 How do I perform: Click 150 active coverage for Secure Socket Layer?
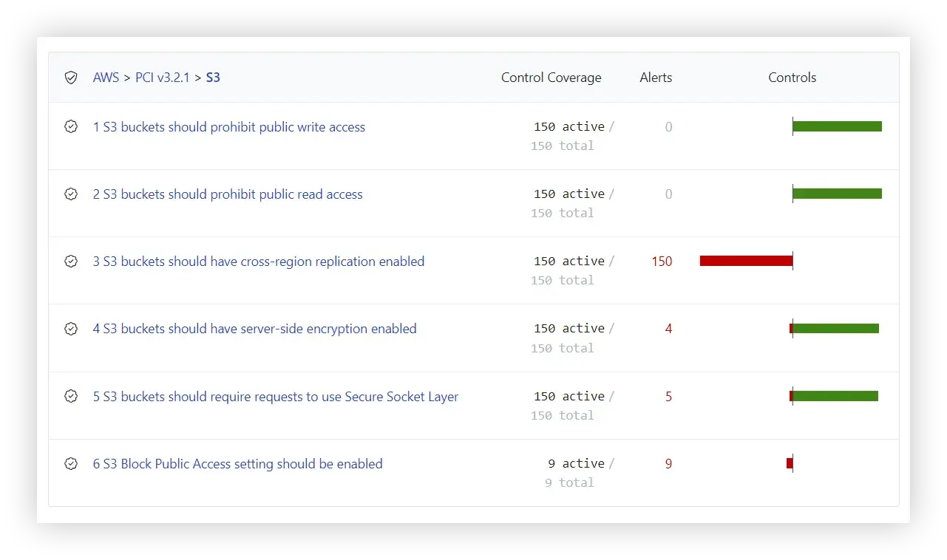[569, 397]
